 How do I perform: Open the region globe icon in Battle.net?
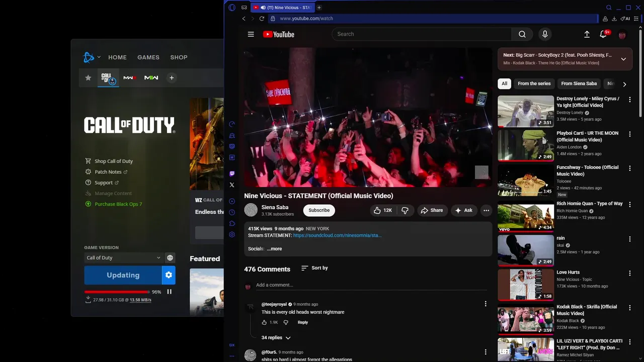click(x=170, y=258)
